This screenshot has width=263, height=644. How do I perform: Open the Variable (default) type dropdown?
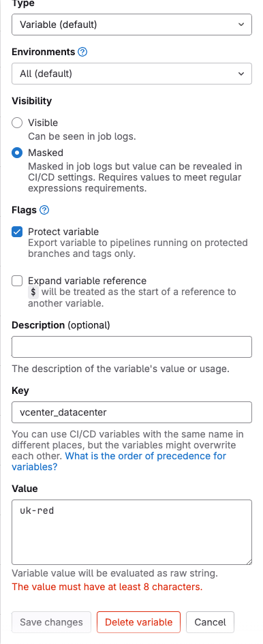coord(131,25)
